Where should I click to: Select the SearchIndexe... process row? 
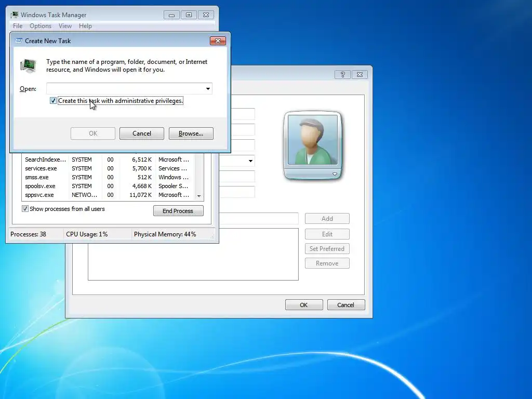click(x=109, y=159)
